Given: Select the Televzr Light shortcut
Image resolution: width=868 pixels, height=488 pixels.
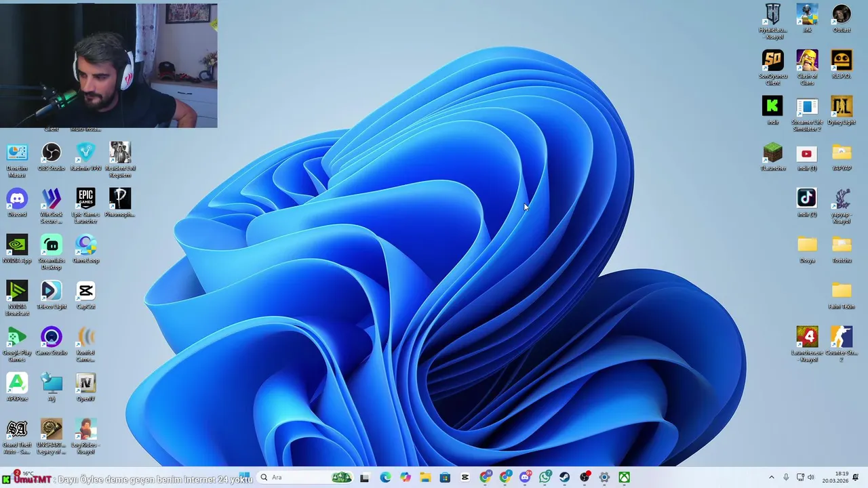Looking at the screenshot, I should 52,296.
